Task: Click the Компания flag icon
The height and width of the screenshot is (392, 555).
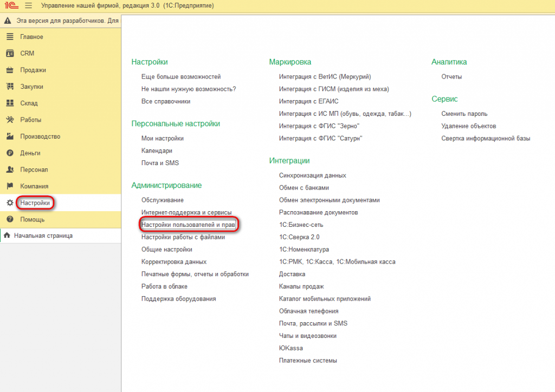Action: (x=10, y=186)
